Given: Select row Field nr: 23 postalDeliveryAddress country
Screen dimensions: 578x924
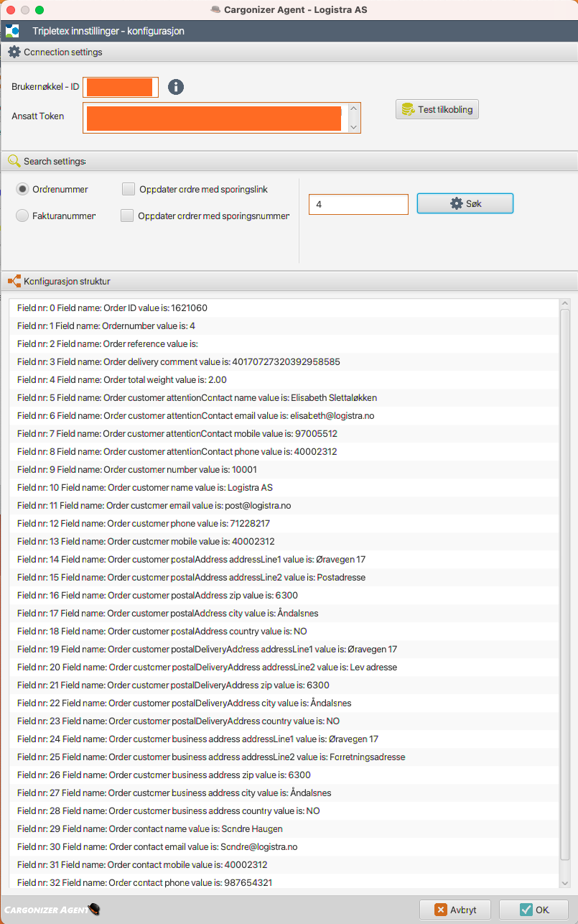Looking at the screenshot, I should point(284,721).
